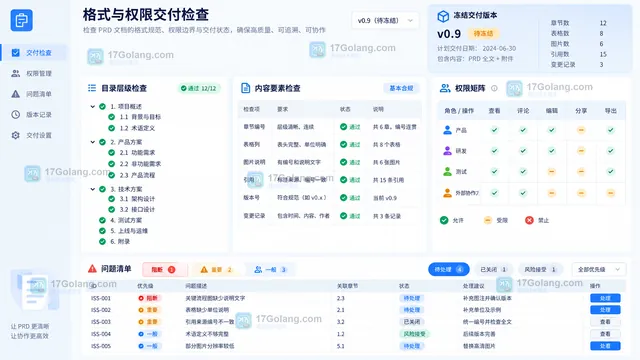Click the 冻结交付版本 cube icon
Screen dimensions: 640x360
point(443,16)
